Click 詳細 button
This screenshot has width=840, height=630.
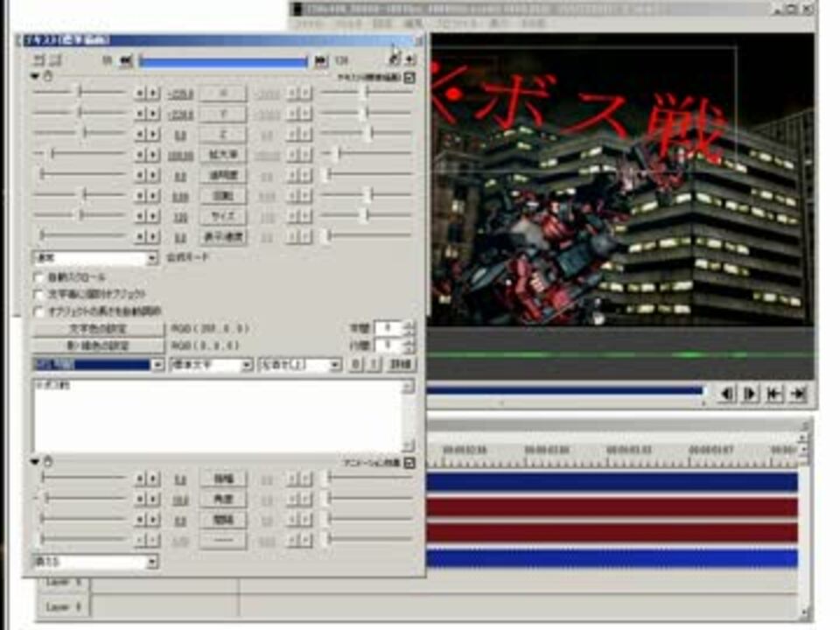pyautogui.click(x=401, y=365)
